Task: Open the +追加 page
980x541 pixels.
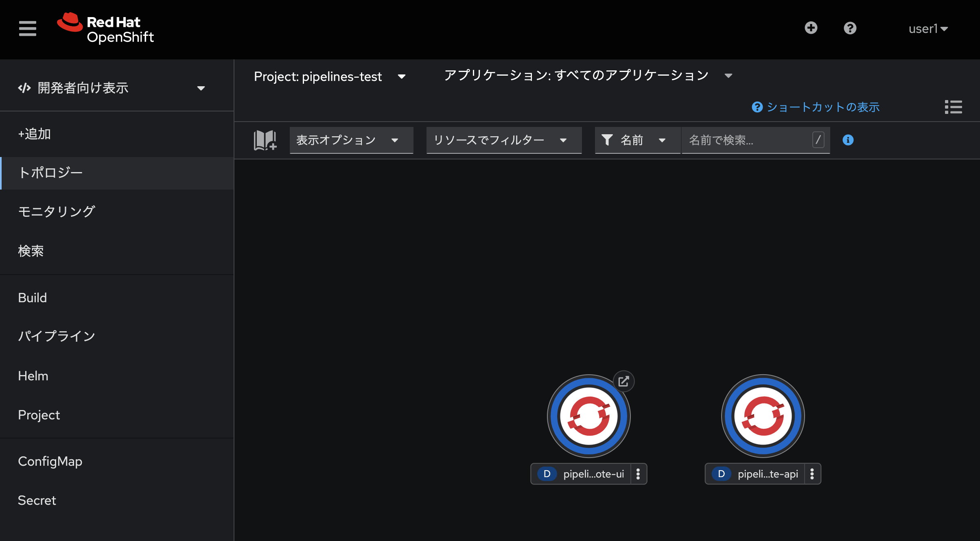Action: point(117,134)
